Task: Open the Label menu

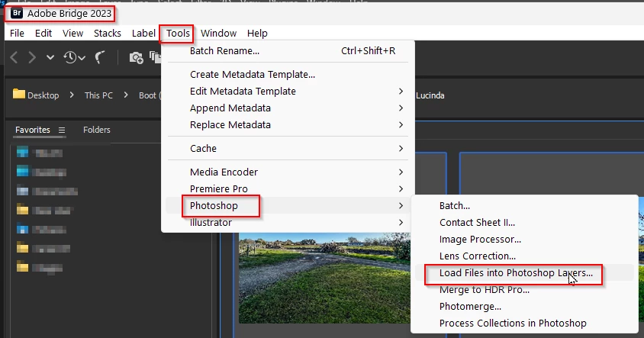Action: click(x=143, y=34)
